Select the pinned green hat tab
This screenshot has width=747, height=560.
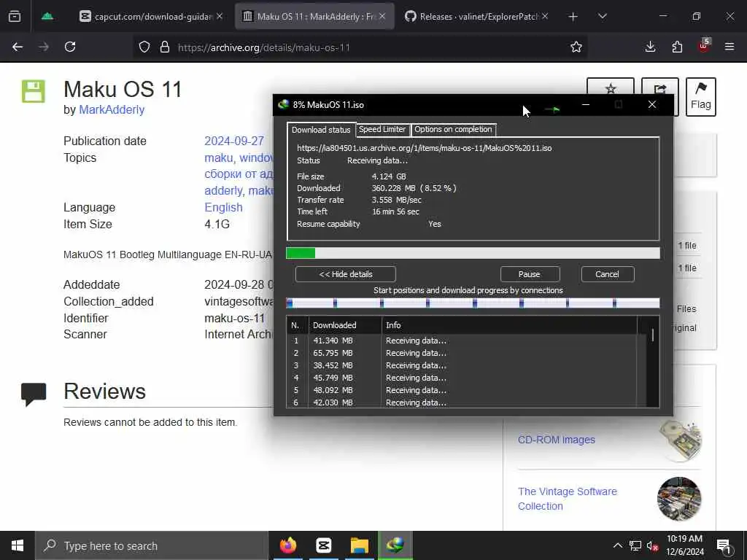coord(47,16)
